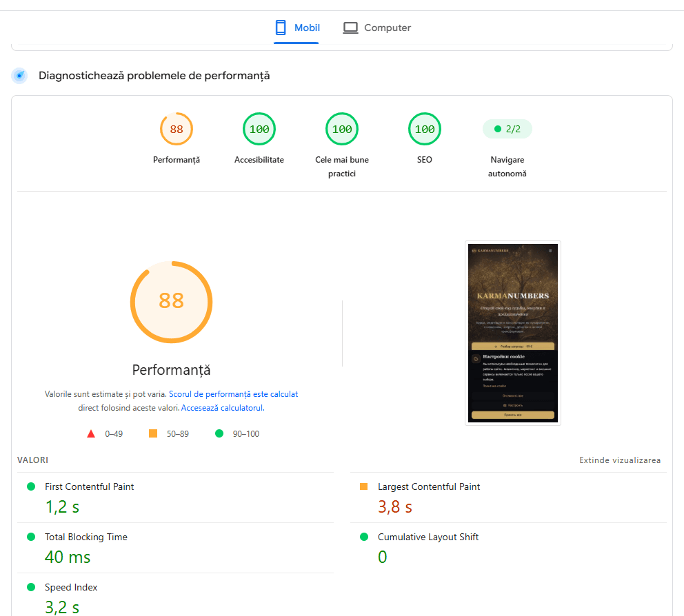Click the Total Blocking Time label
This screenshot has width=684, height=616.
86,537
